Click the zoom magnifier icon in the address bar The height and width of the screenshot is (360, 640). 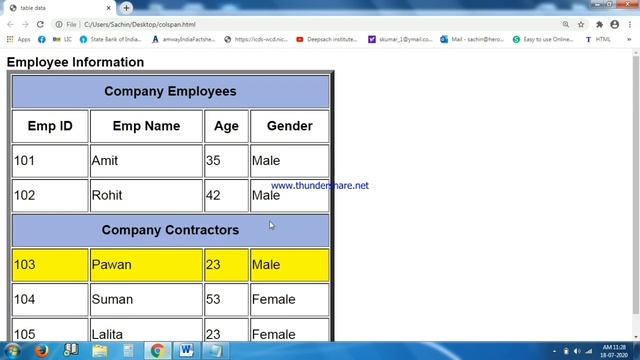566,24
